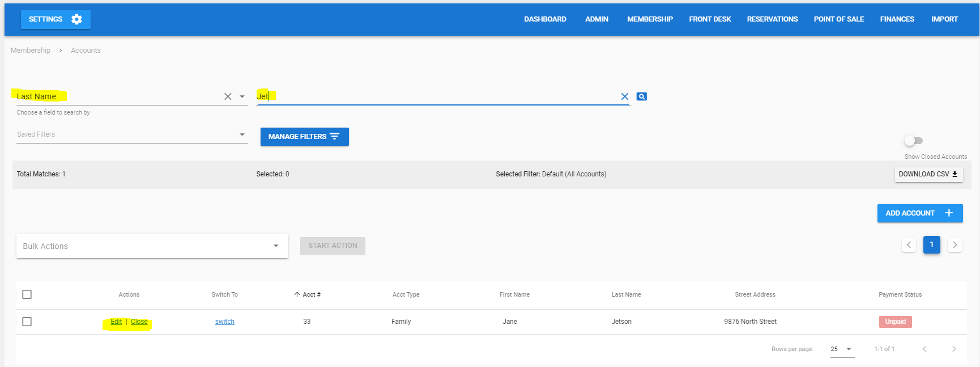Click the 9876 North Street cell
This screenshot has width=980, height=367.
pos(750,322)
